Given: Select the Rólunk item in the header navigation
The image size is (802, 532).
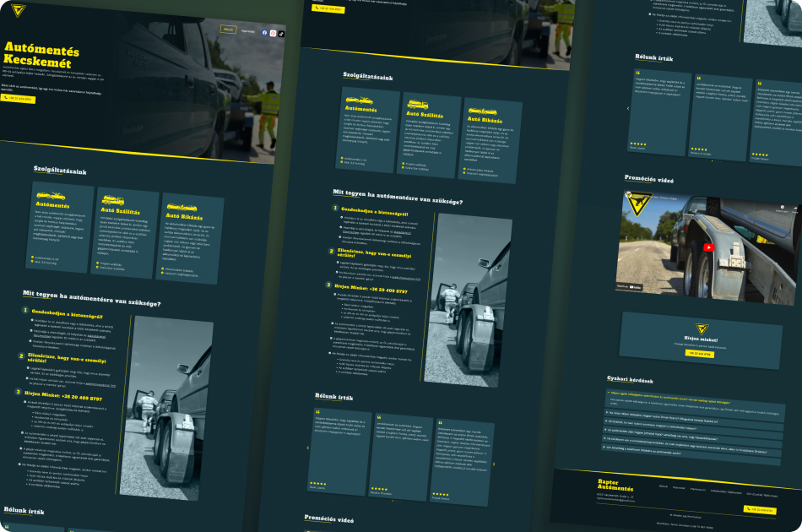Looking at the screenshot, I should tap(228, 30).
